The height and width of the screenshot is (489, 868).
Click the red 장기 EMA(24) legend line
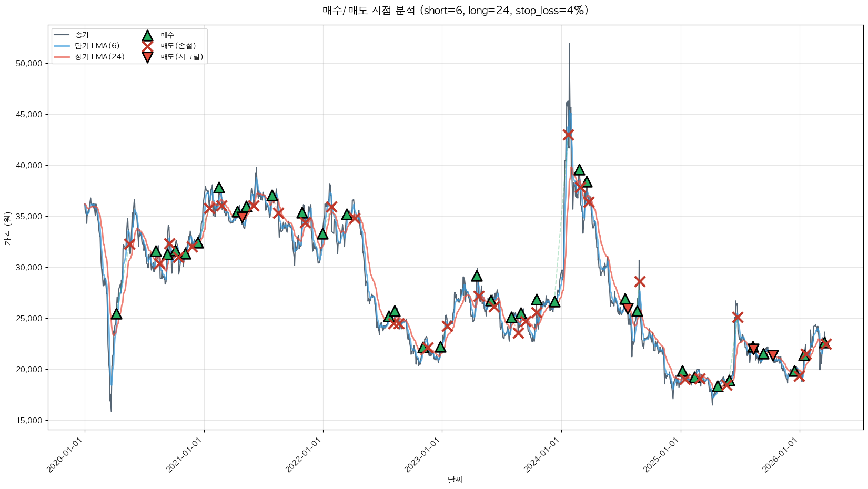point(62,57)
